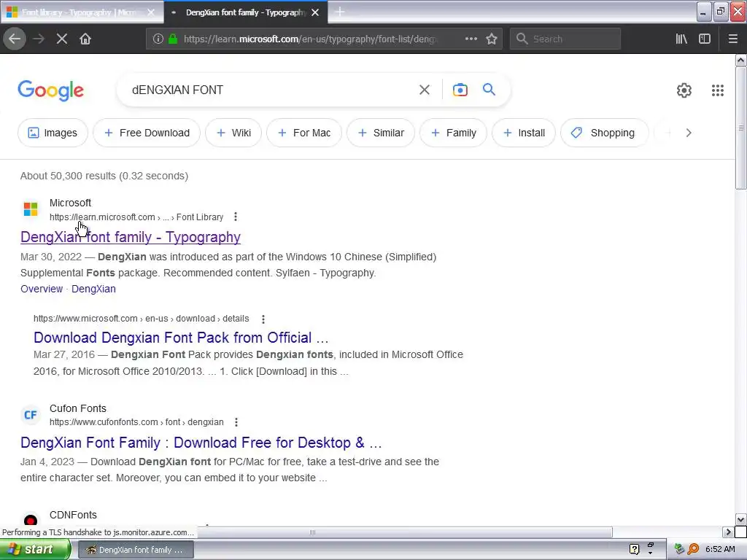Open Download Dengxian Font Pack from Official link

click(x=181, y=338)
